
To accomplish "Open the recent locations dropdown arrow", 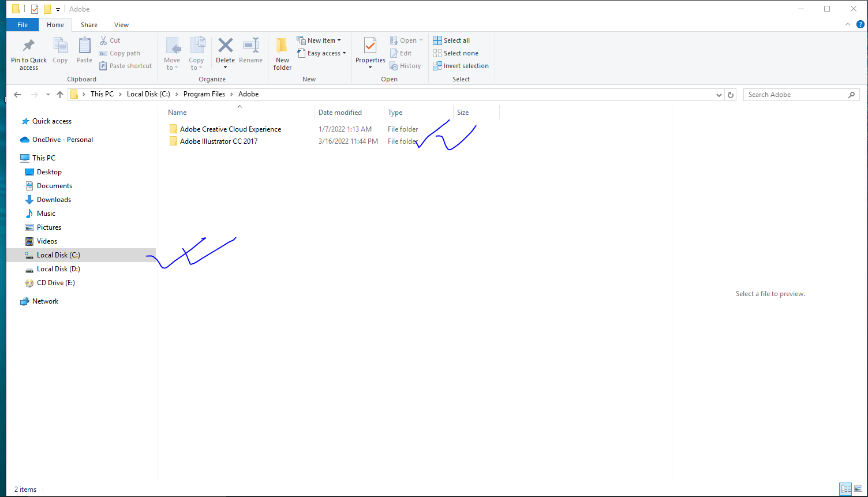I will pos(48,95).
